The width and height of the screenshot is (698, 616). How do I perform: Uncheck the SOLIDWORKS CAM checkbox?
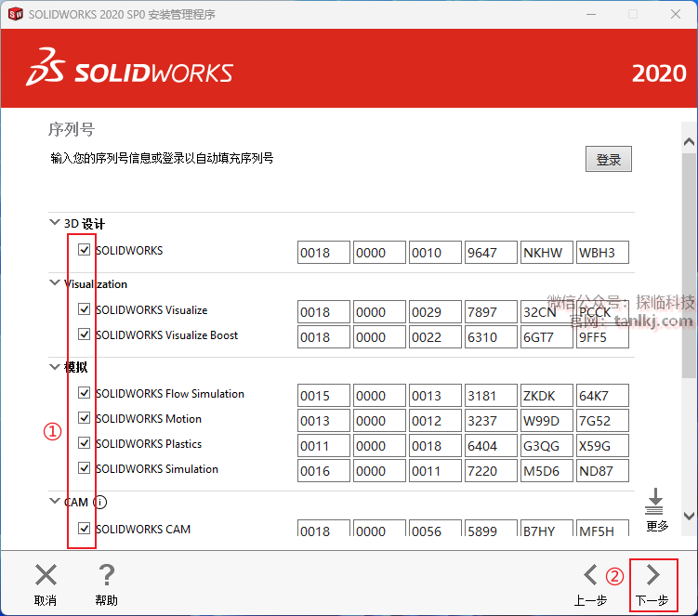pyautogui.click(x=85, y=530)
